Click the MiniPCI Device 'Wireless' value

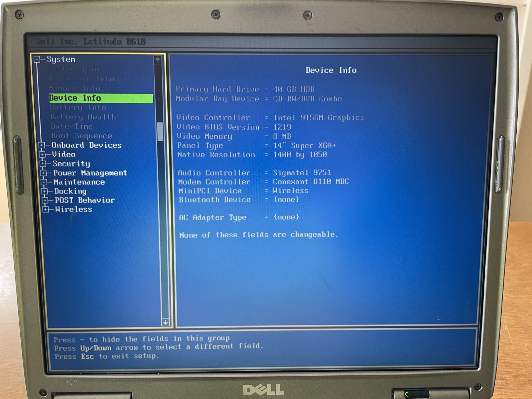[291, 191]
